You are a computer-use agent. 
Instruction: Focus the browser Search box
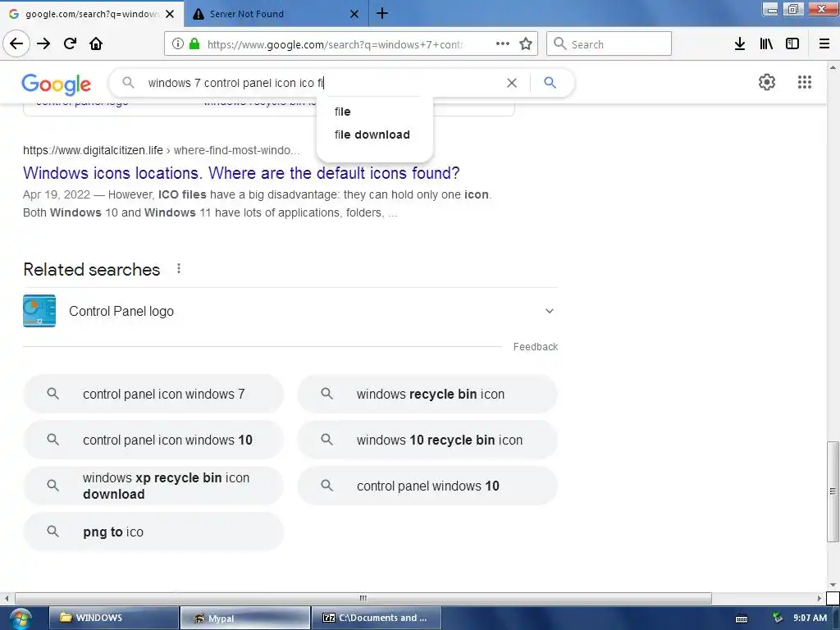tap(609, 44)
